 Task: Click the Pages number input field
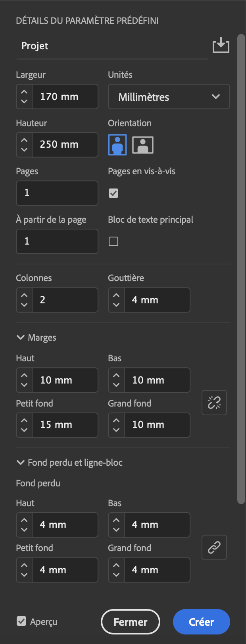pos(57,193)
